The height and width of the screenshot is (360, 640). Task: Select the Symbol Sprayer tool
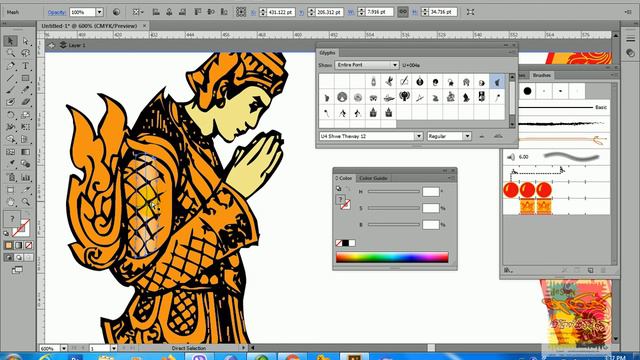tap(11, 177)
